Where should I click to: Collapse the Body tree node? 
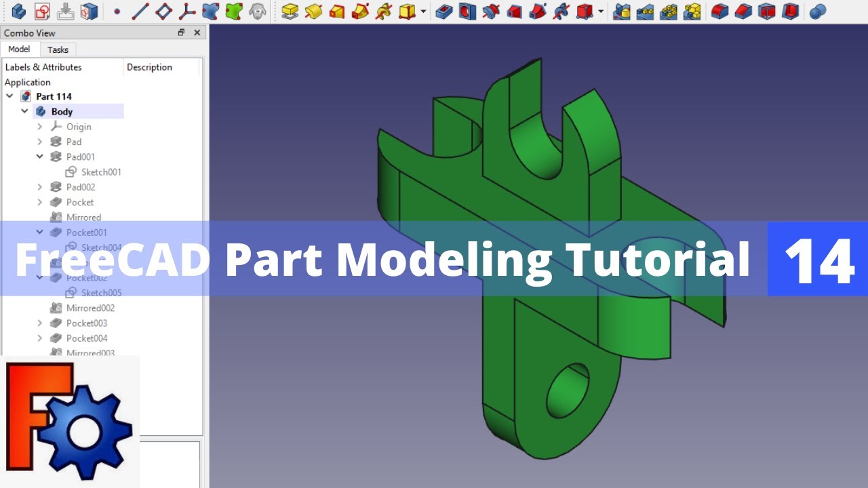point(24,111)
